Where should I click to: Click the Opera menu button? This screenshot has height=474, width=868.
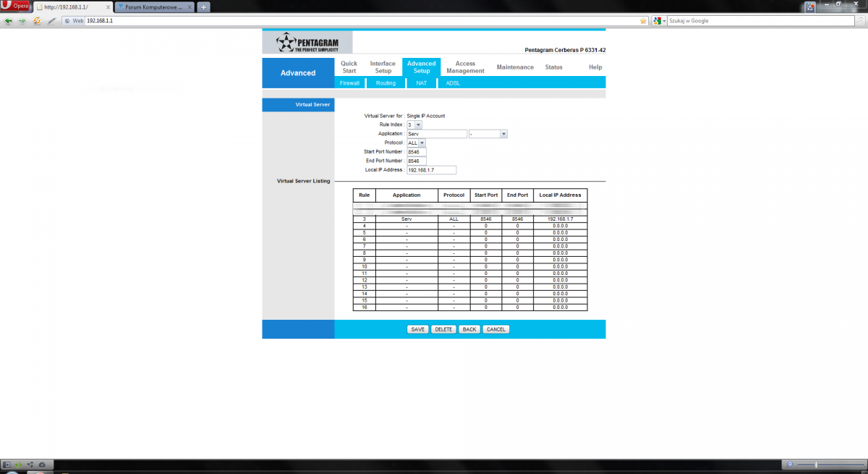16,6
